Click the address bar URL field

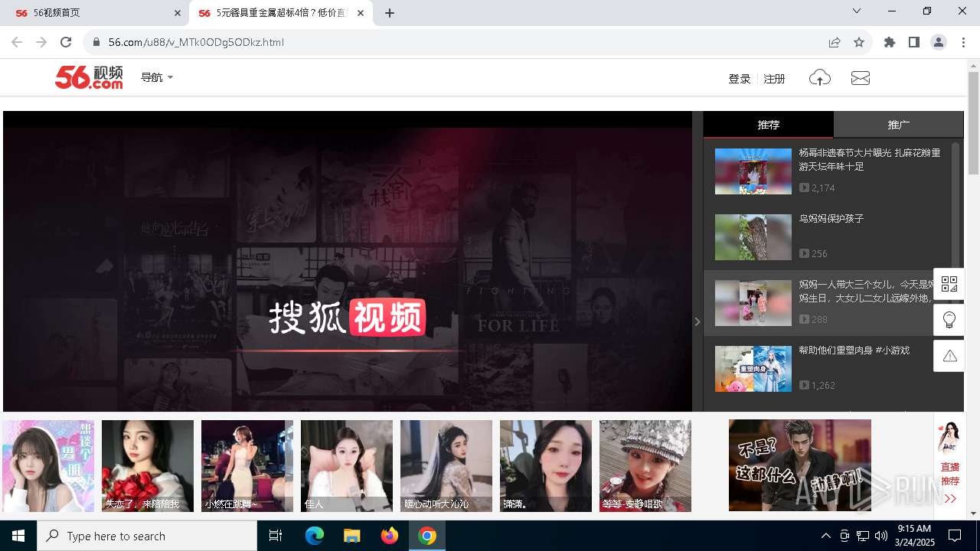(x=459, y=42)
